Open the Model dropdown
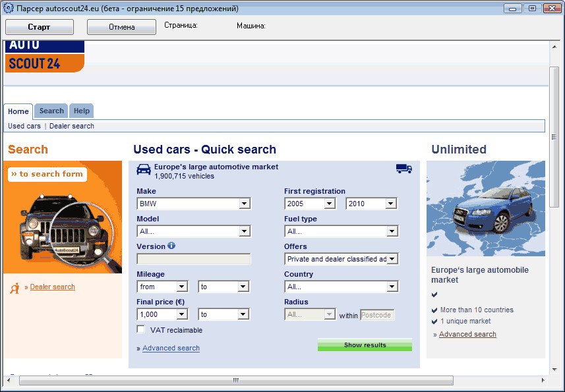Viewport: 565px width, 392px height. point(194,231)
